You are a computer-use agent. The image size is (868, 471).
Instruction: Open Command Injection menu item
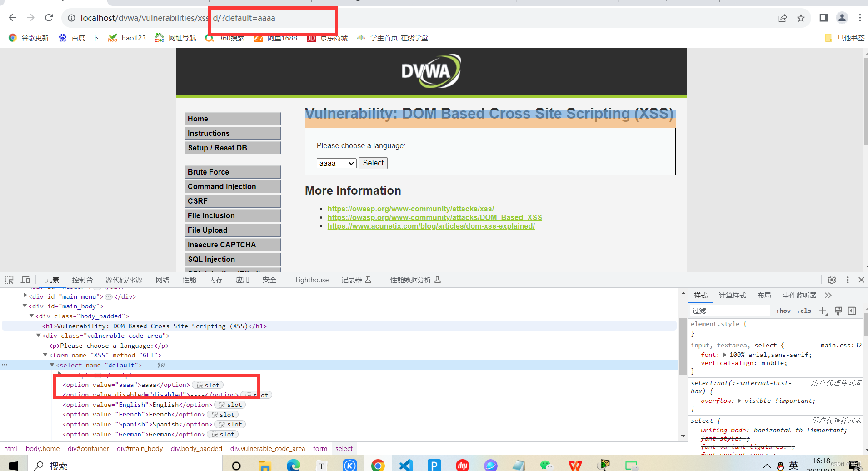tap(233, 186)
